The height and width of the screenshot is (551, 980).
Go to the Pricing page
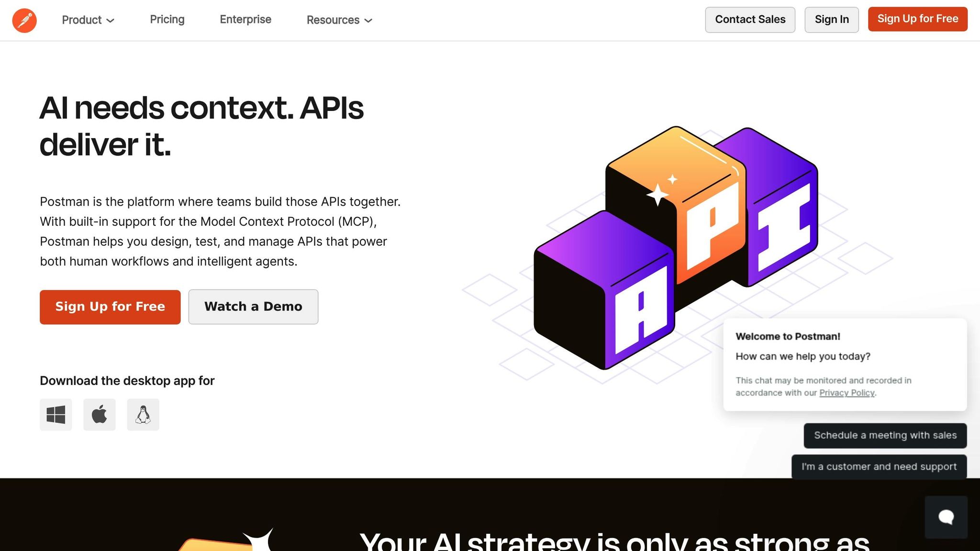167,20
